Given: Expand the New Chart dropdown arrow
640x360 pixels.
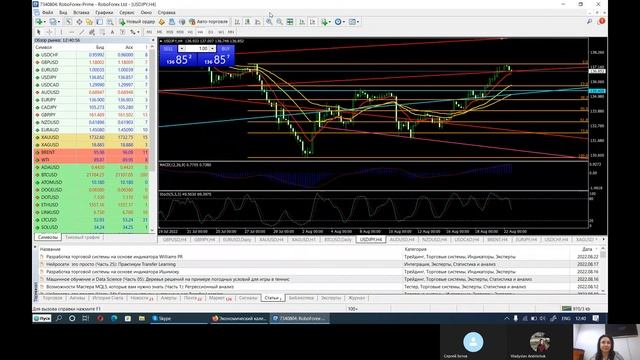Looking at the screenshot, I should point(45,22).
